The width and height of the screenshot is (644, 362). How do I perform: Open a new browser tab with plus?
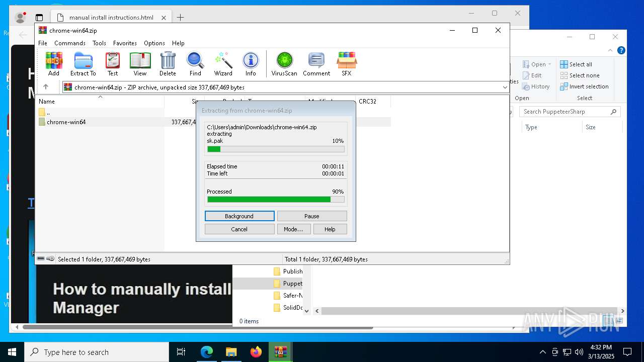click(x=180, y=18)
